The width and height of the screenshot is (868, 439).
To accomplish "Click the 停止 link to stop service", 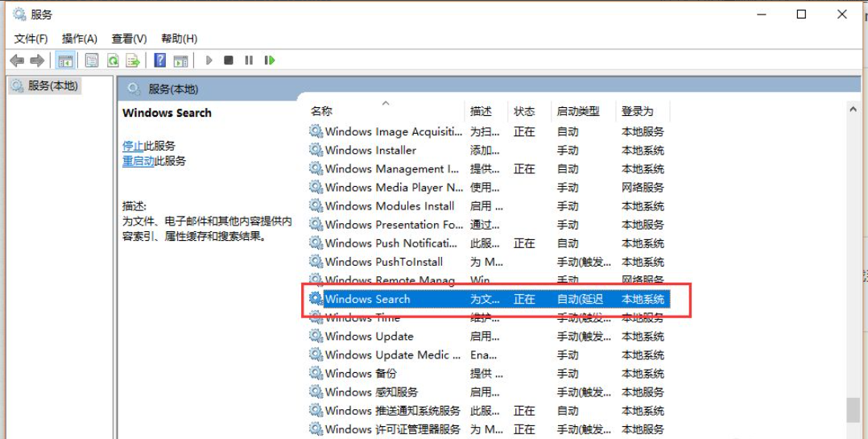I will [133, 146].
